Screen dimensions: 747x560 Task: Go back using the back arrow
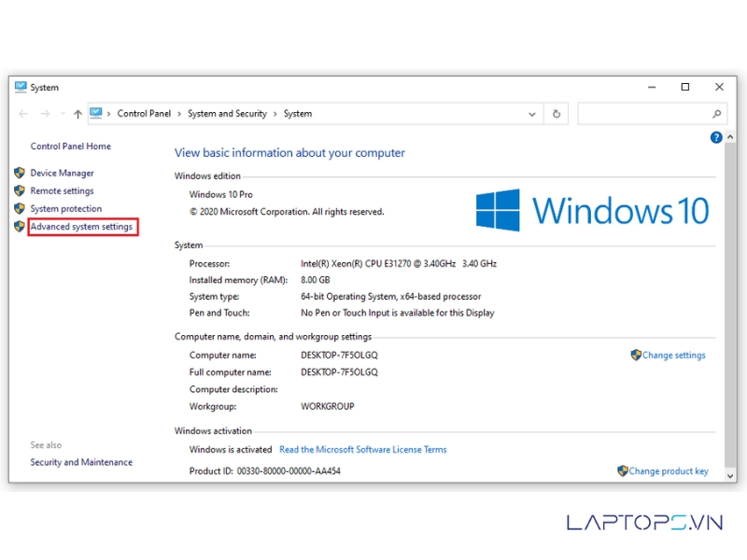[x=23, y=114]
